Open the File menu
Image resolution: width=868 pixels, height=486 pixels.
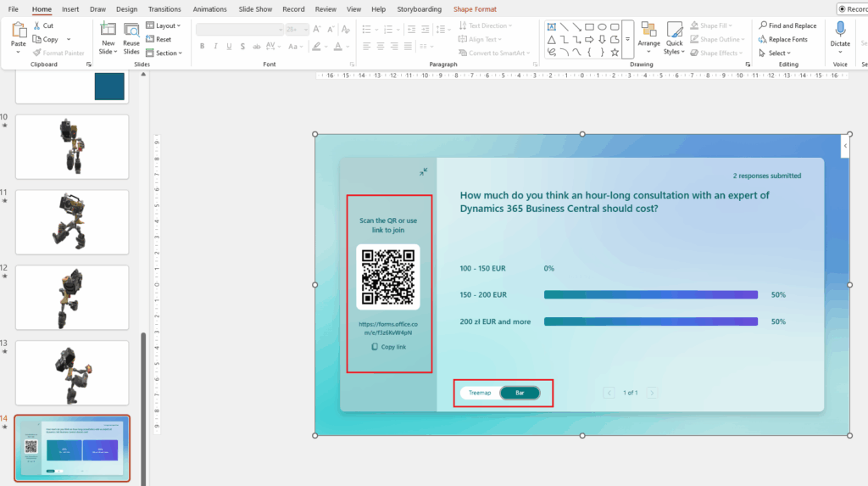[x=14, y=9]
